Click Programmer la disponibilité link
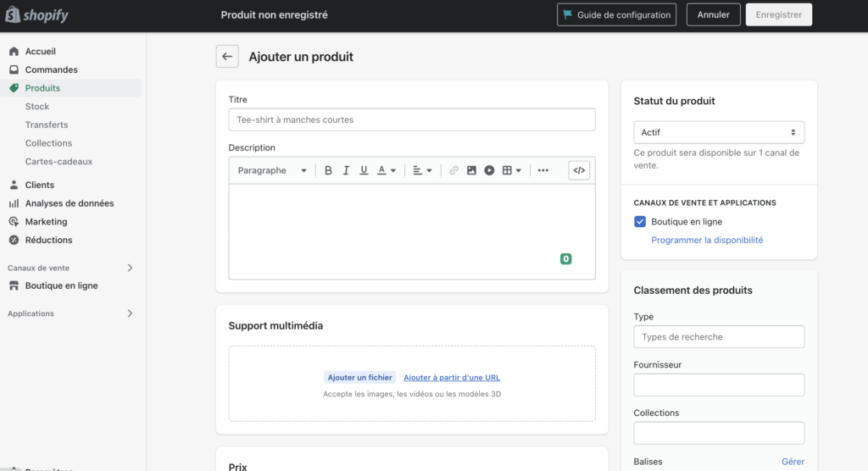Viewport: 868px width, 471px height. pos(707,240)
